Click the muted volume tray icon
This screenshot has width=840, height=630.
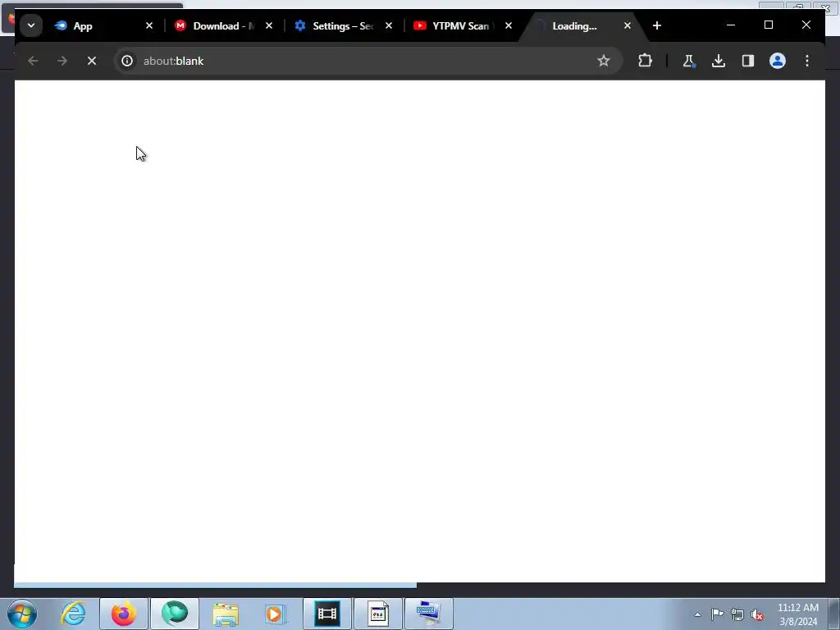757,614
